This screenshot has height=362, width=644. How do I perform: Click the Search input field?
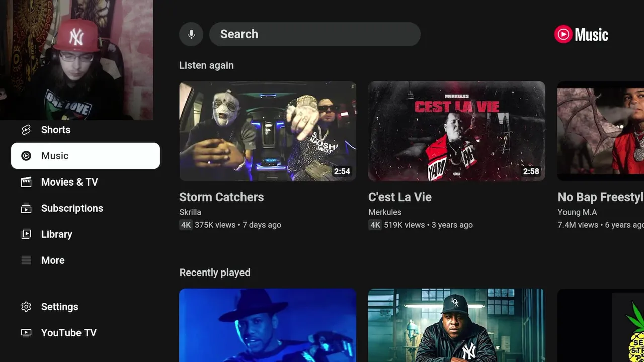315,34
